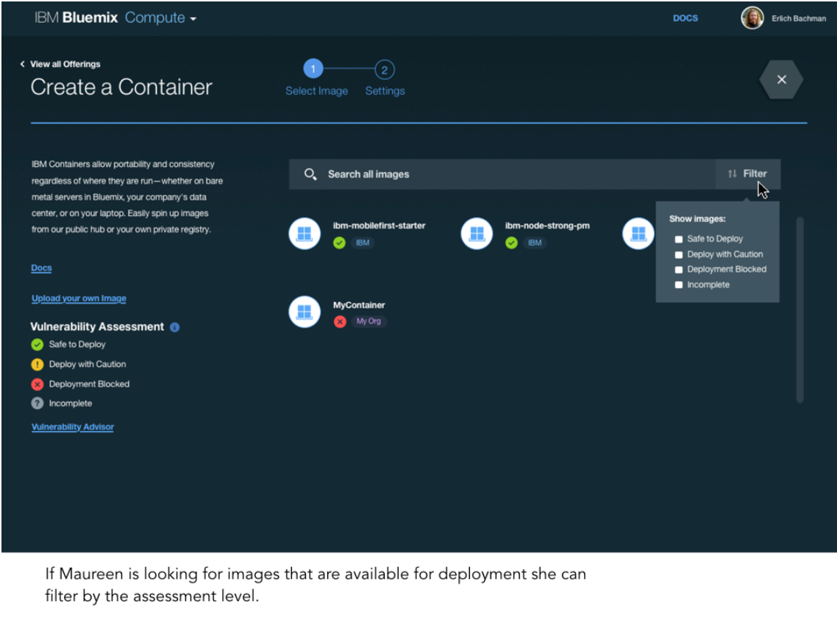Click the Settings step label
This screenshot has width=837, height=644.
385,90
